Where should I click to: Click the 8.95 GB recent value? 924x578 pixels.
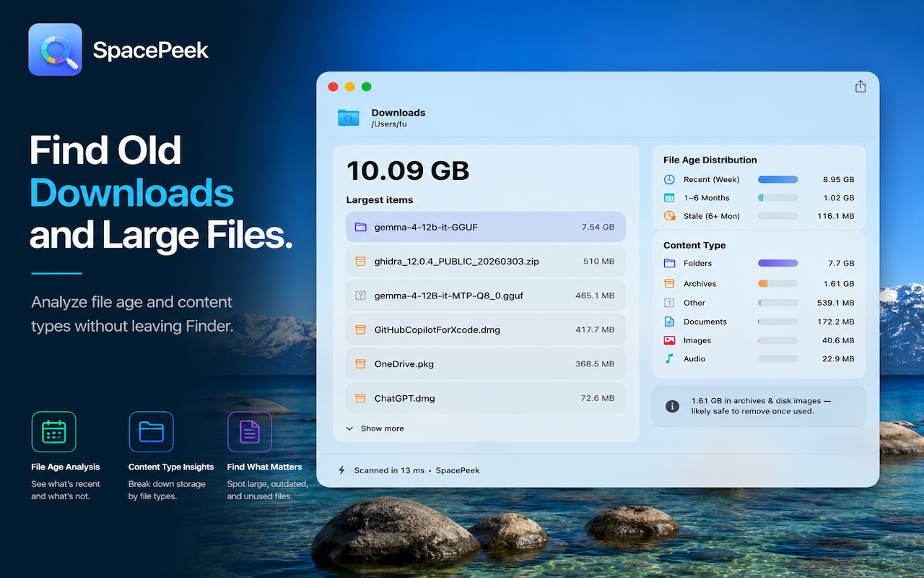pyautogui.click(x=839, y=179)
